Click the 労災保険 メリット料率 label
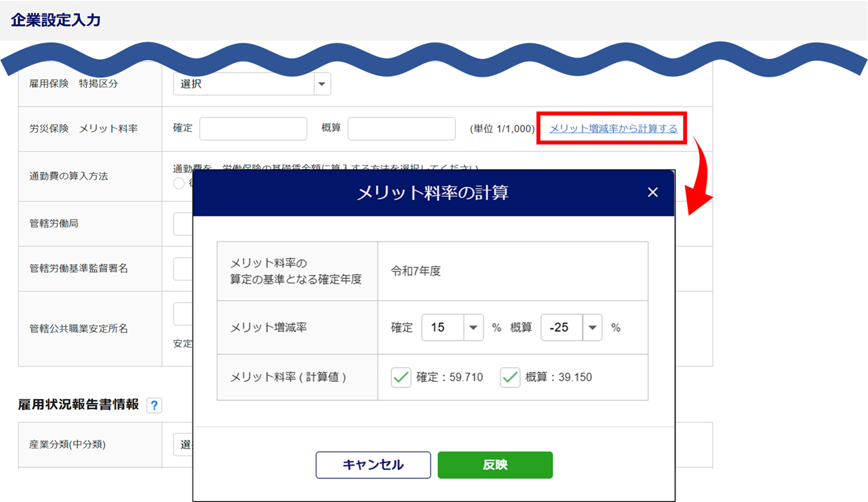The image size is (868, 502). tap(83, 128)
